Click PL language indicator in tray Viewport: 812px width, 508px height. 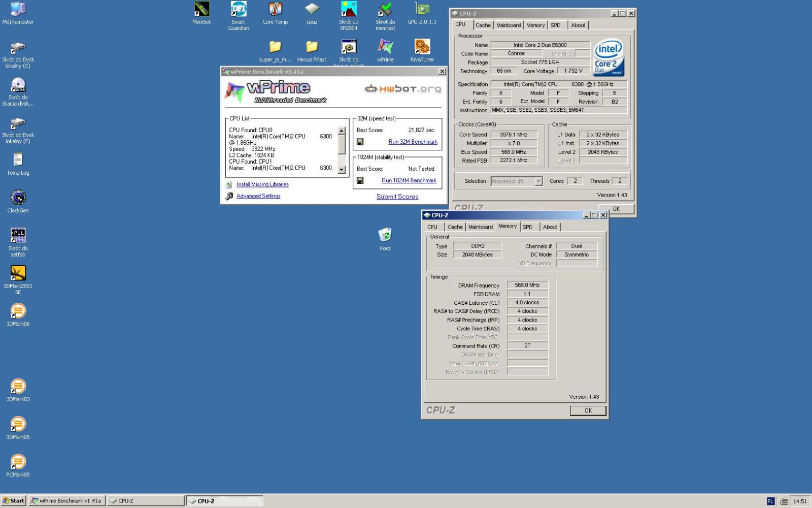click(x=770, y=501)
